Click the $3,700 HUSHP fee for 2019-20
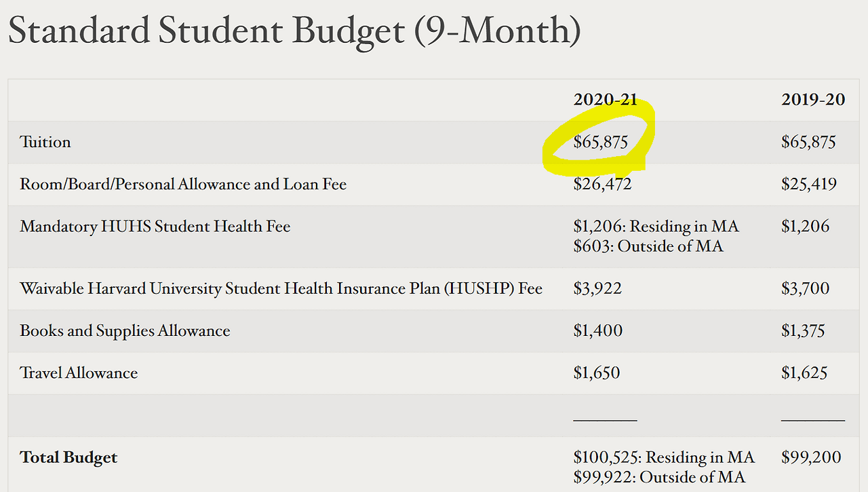The height and width of the screenshot is (492, 868). coord(805,289)
